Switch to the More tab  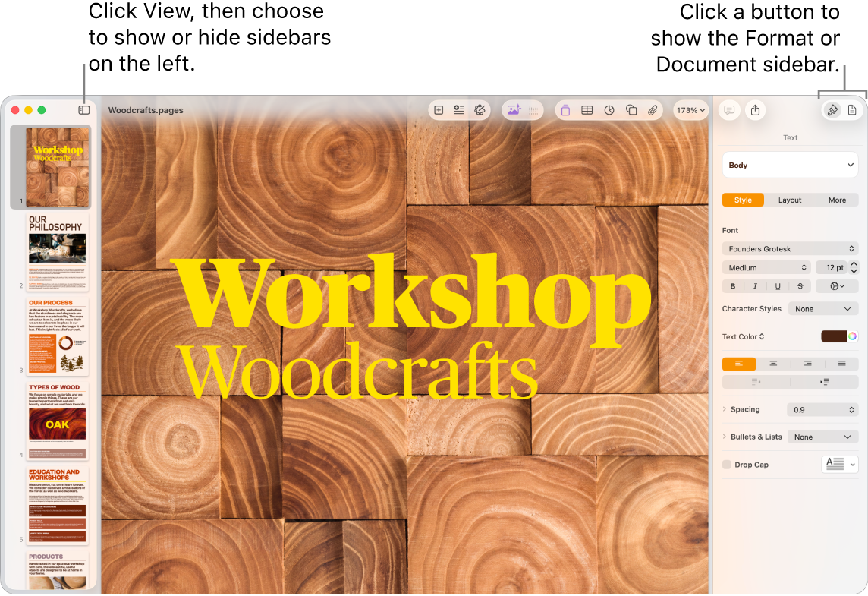pyautogui.click(x=837, y=200)
